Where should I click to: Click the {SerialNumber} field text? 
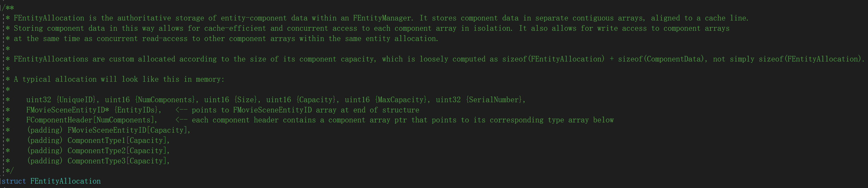494,100
